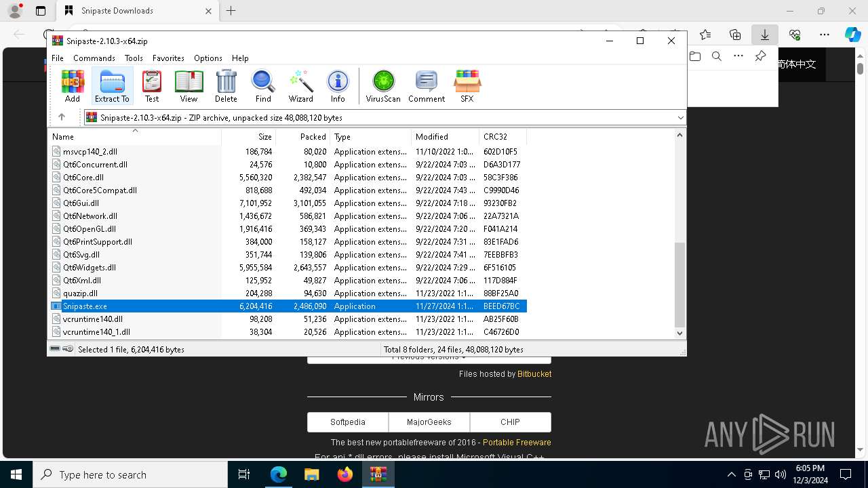Click scroll-down arrow of file list
868x488 pixels.
tap(680, 333)
